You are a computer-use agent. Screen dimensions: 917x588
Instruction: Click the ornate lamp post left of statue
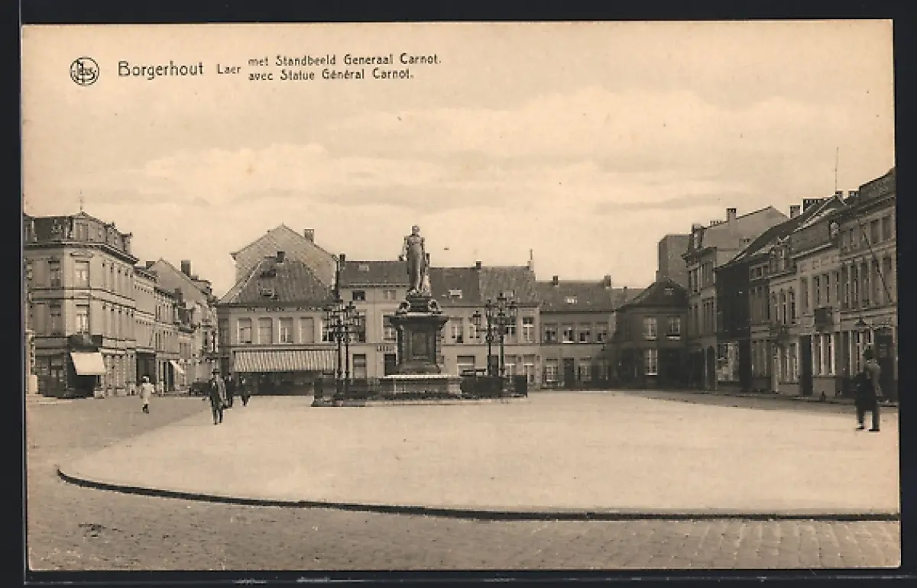pyautogui.click(x=341, y=336)
